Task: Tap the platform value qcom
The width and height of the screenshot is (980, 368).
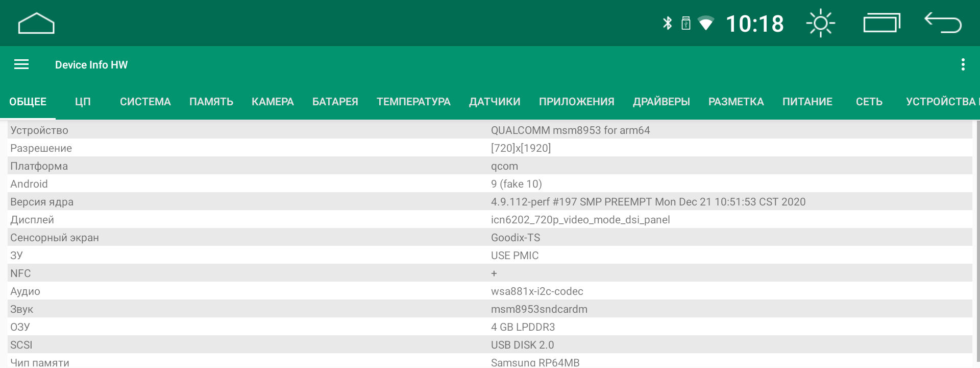Action: tap(504, 166)
